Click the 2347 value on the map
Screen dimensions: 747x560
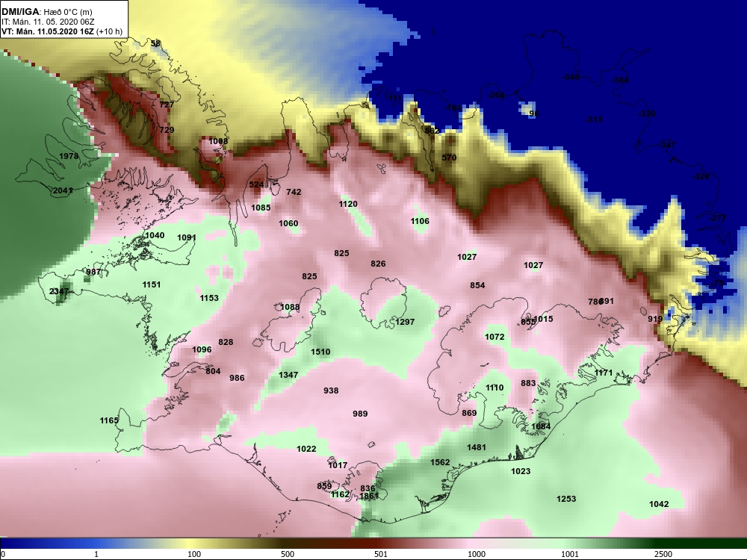[x=59, y=291]
